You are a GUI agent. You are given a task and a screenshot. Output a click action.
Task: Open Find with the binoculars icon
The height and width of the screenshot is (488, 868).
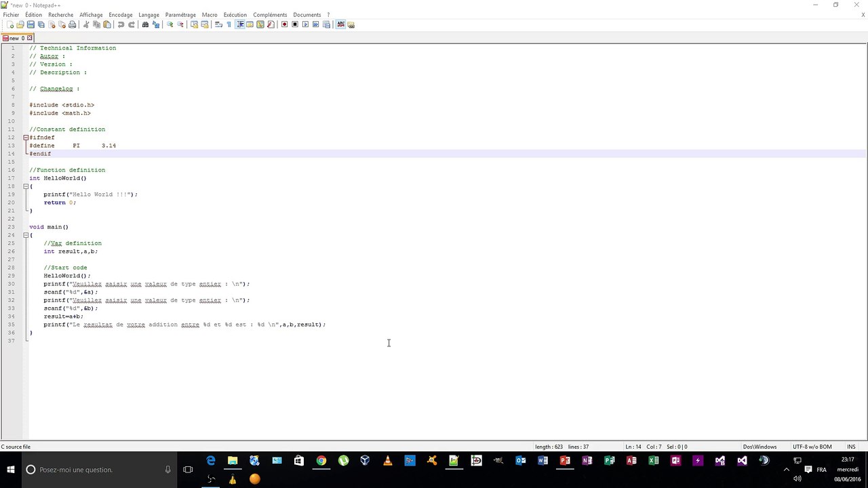[145, 24]
